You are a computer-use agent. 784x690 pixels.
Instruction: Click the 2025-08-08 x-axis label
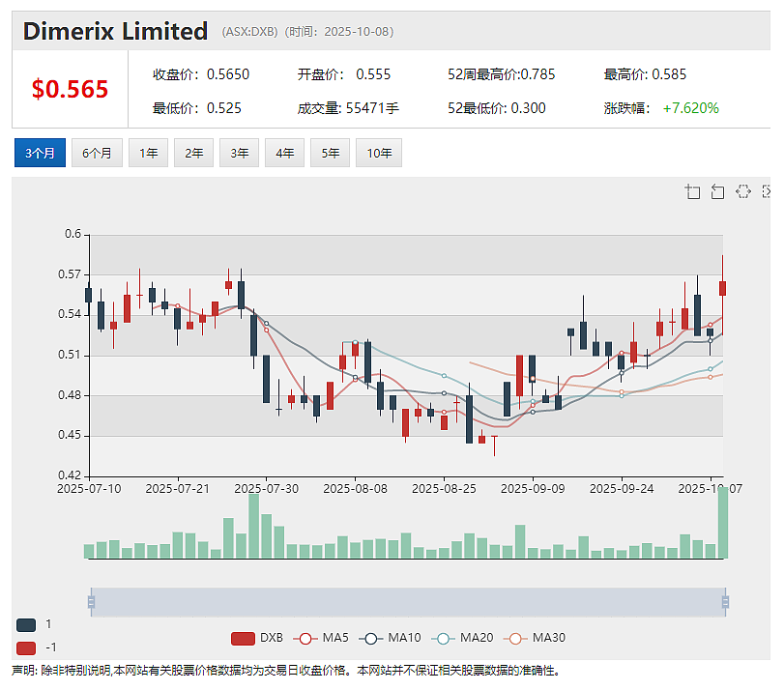[x=355, y=488]
